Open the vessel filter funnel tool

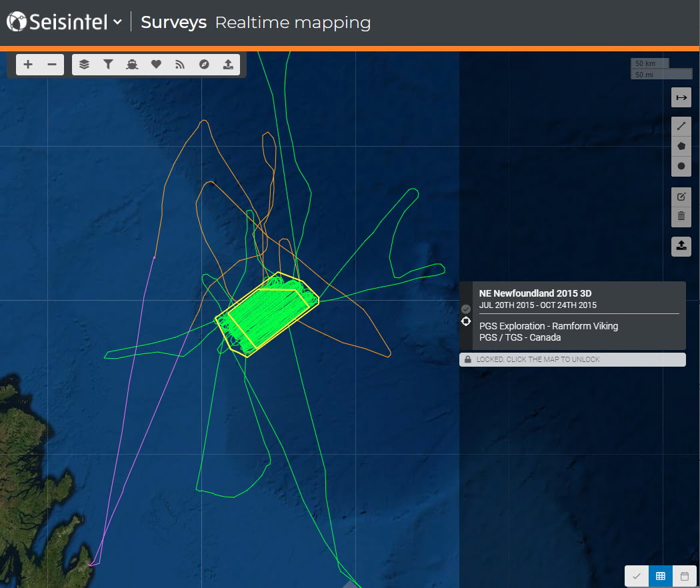click(107, 64)
